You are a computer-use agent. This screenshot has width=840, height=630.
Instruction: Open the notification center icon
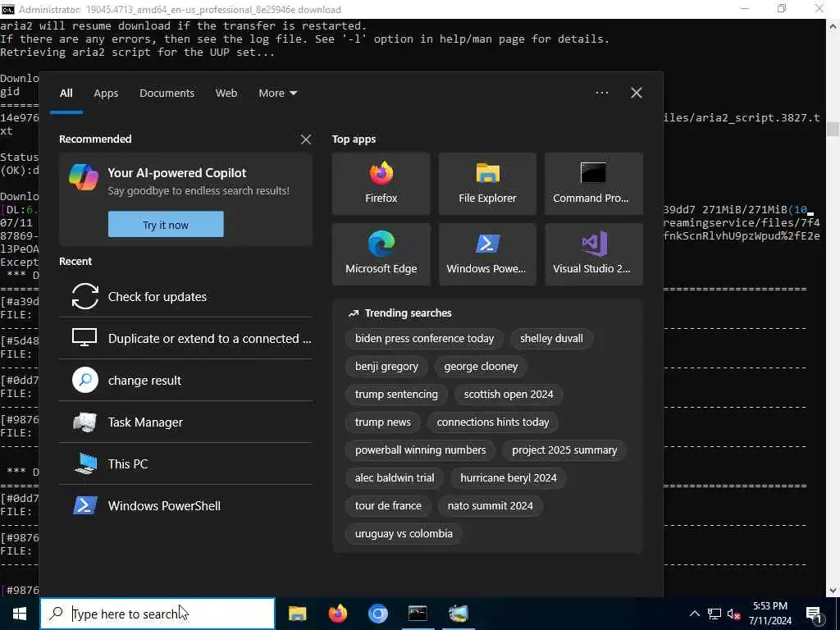point(814,614)
